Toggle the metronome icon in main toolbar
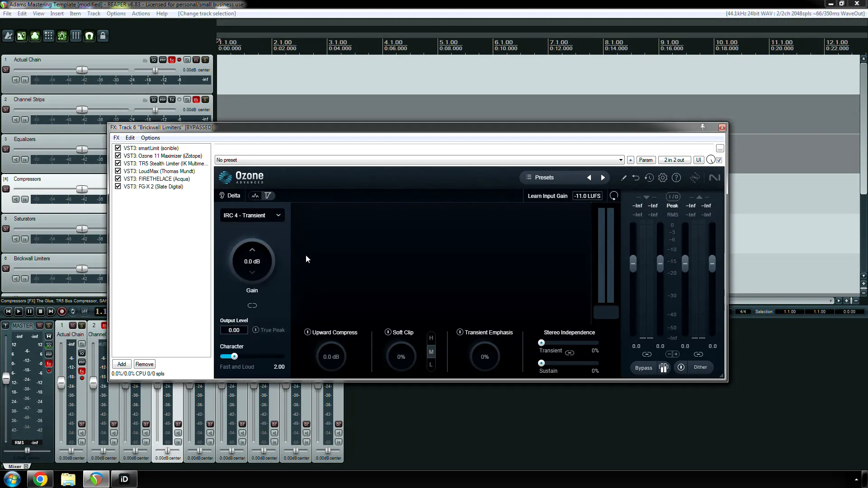Screen dimensions: 868x488 click(8, 36)
